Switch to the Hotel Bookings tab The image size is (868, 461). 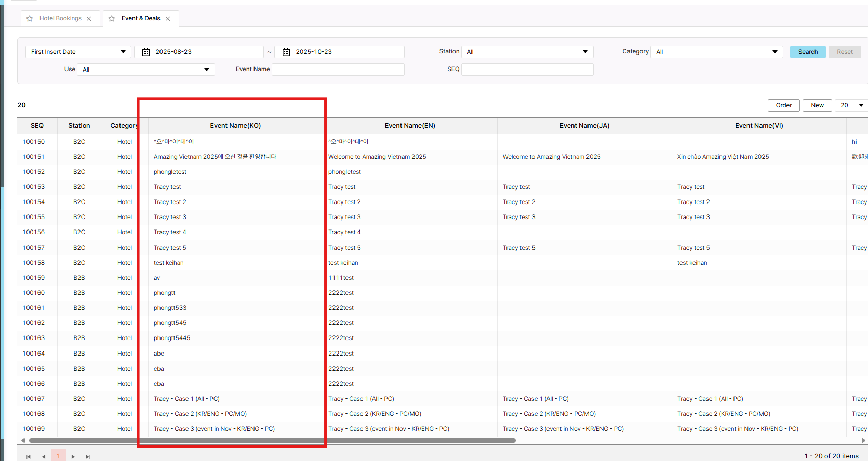point(60,19)
